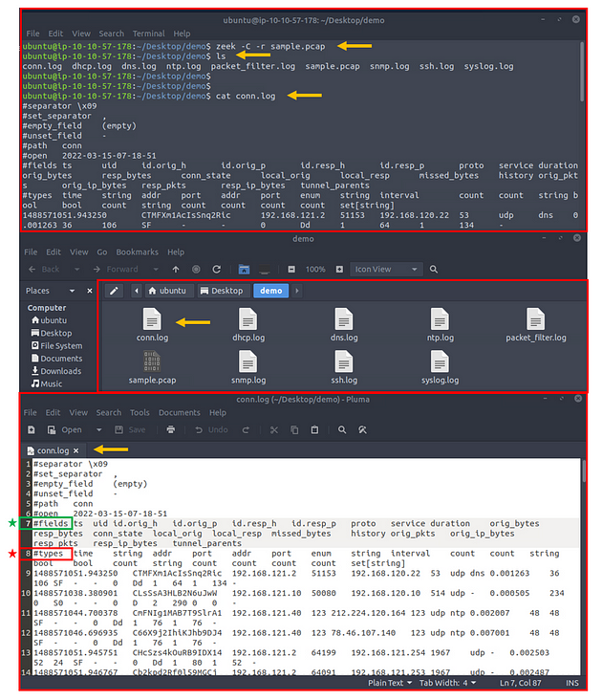
Task: Open the home folder toolbar icon
Action: pyautogui.click(x=244, y=270)
